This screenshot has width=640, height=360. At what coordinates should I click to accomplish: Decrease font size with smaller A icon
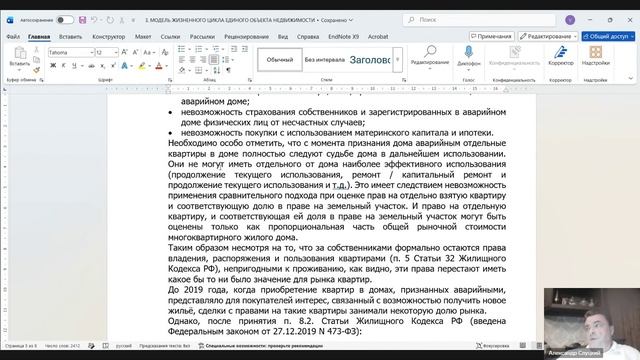point(135,52)
